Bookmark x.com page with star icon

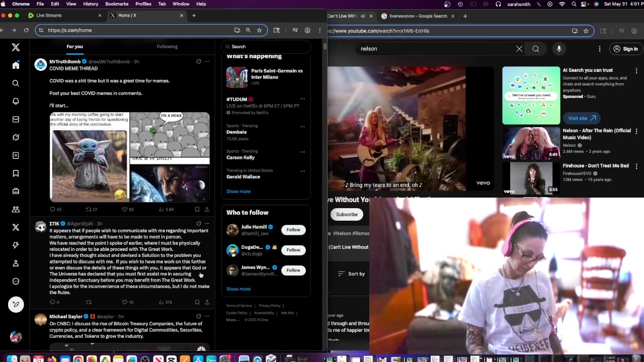point(259,30)
